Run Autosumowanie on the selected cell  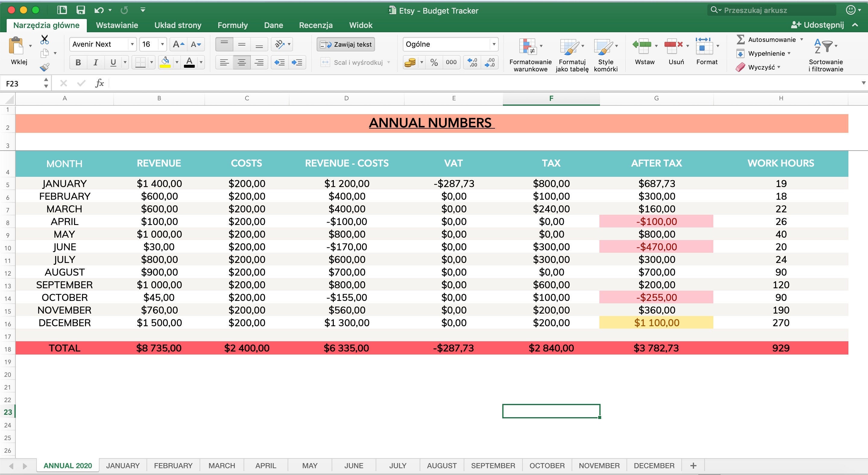[x=770, y=39]
